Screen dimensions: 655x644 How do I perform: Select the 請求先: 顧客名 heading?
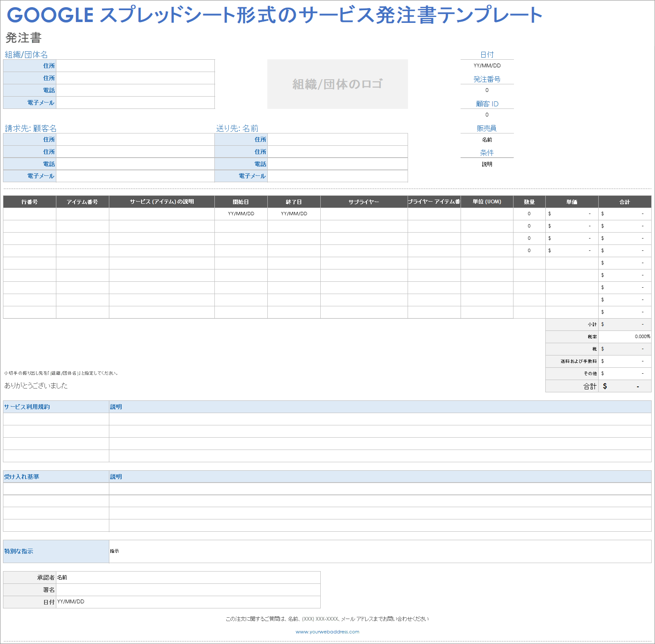pos(31,128)
